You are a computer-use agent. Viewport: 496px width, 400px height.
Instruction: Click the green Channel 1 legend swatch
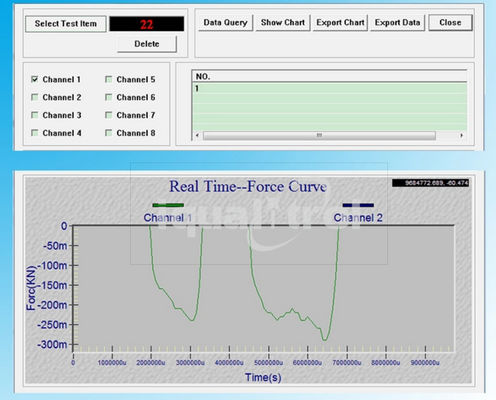pos(168,205)
